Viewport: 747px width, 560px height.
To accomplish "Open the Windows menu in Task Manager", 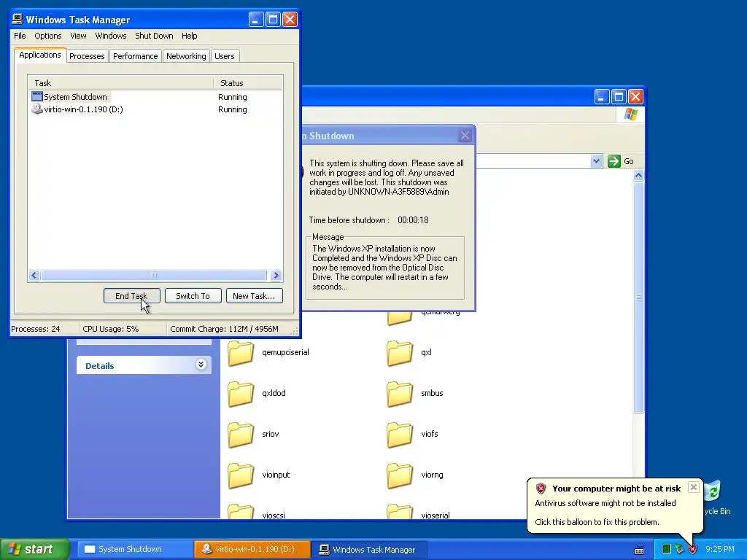I will [111, 36].
